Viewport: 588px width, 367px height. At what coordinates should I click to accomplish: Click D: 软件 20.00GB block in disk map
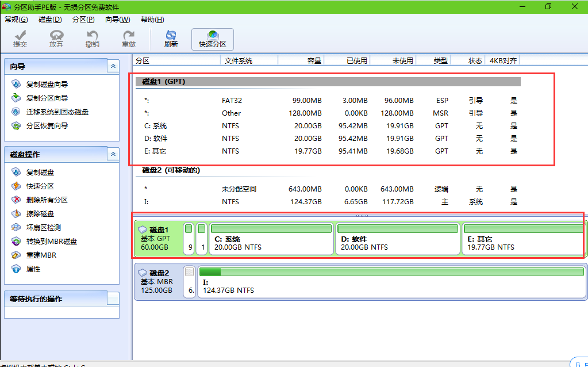(398, 239)
